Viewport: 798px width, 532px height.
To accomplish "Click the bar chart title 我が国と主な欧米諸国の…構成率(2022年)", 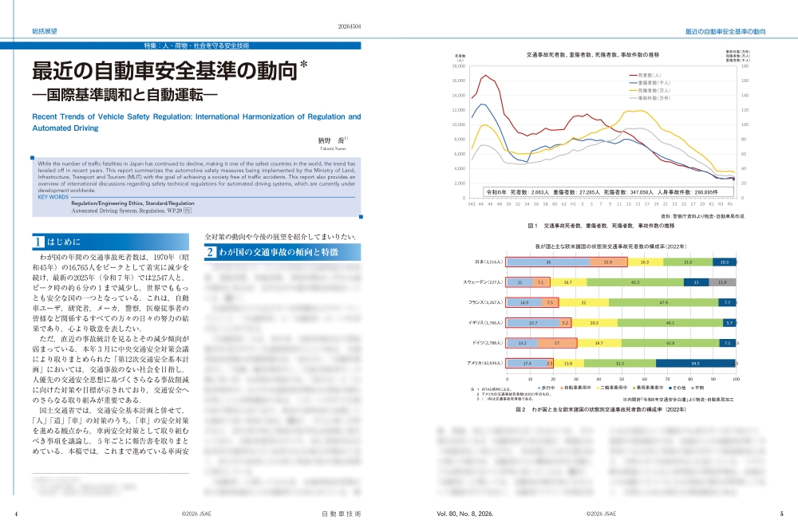I will pyautogui.click(x=610, y=246).
